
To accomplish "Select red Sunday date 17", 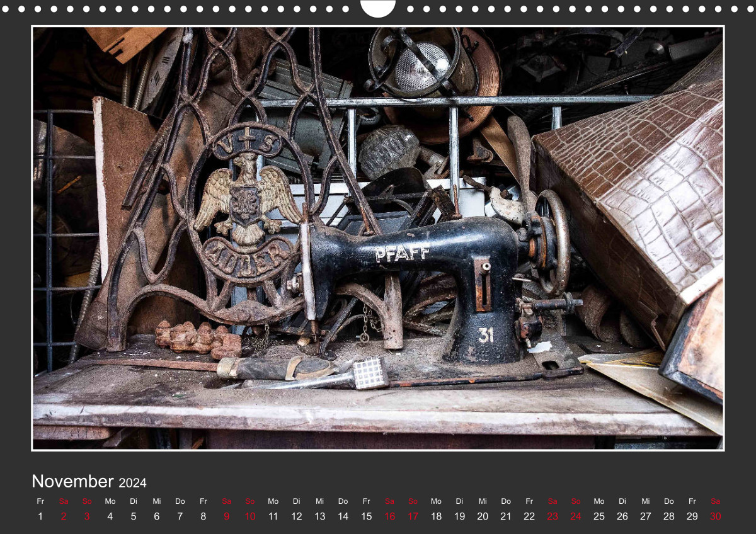I will [413, 516].
